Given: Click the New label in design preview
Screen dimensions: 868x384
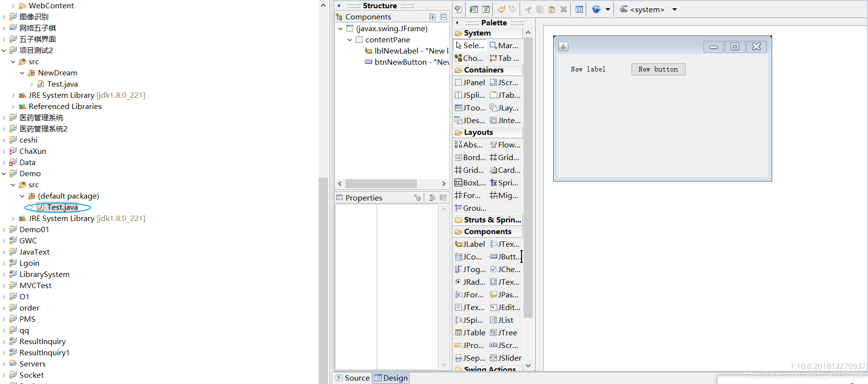Looking at the screenshot, I should coord(588,70).
